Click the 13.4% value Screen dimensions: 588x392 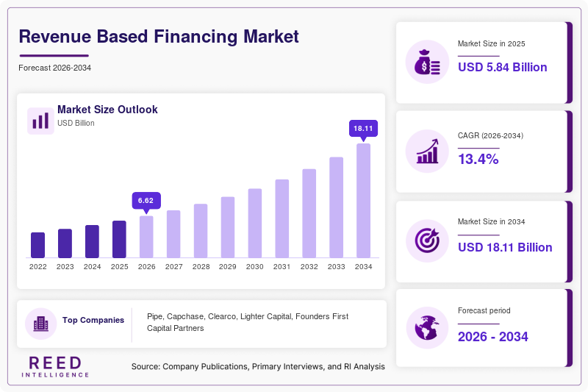(x=478, y=159)
